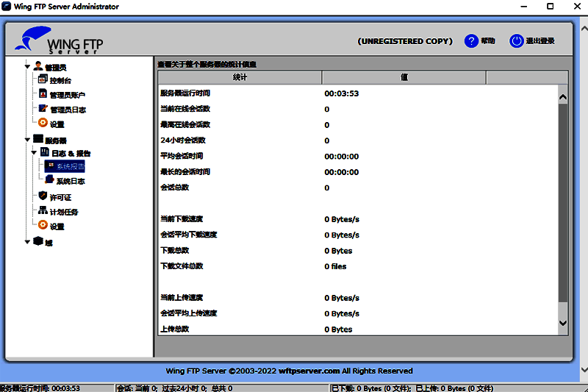Click the Wing FTP title bar app icon
This screenshot has width=588, height=392.
(x=7, y=6)
